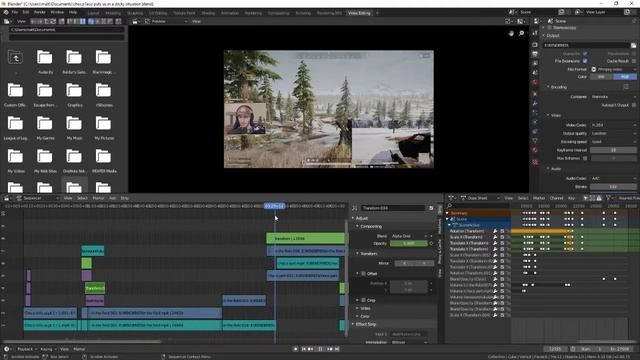640x360 pixels.
Task: Open the Output quality dropdown
Action: tap(613, 133)
